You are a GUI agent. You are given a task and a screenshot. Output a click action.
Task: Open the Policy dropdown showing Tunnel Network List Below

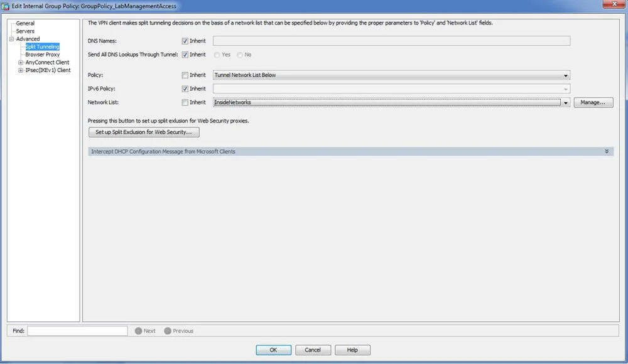click(x=565, y=75)
